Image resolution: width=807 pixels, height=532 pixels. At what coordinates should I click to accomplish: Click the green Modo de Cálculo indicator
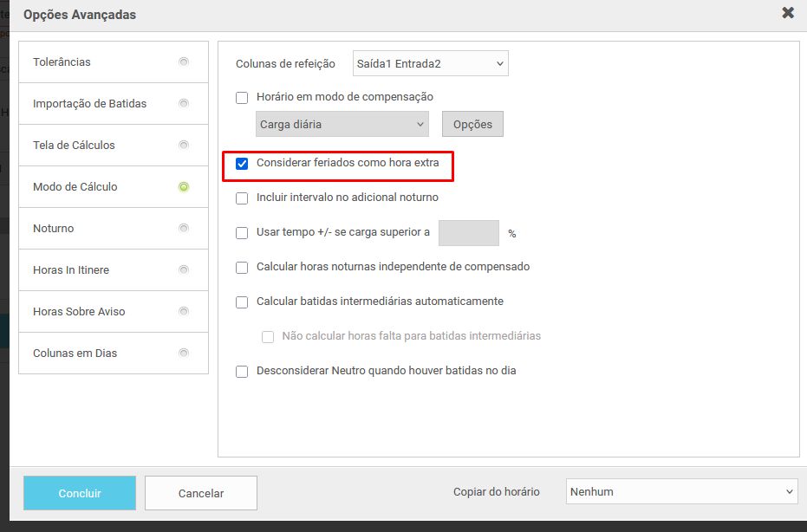(183, 186)
